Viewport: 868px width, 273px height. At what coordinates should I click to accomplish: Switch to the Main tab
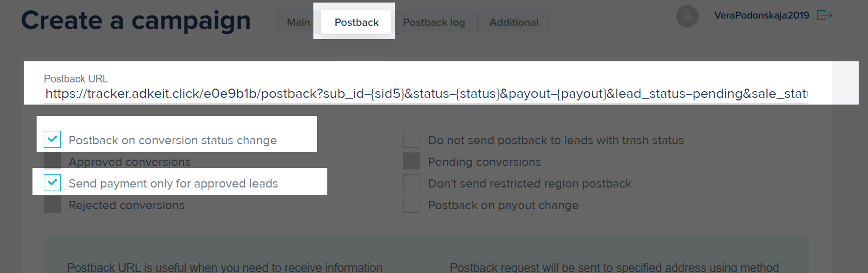(x=298, y=22)
